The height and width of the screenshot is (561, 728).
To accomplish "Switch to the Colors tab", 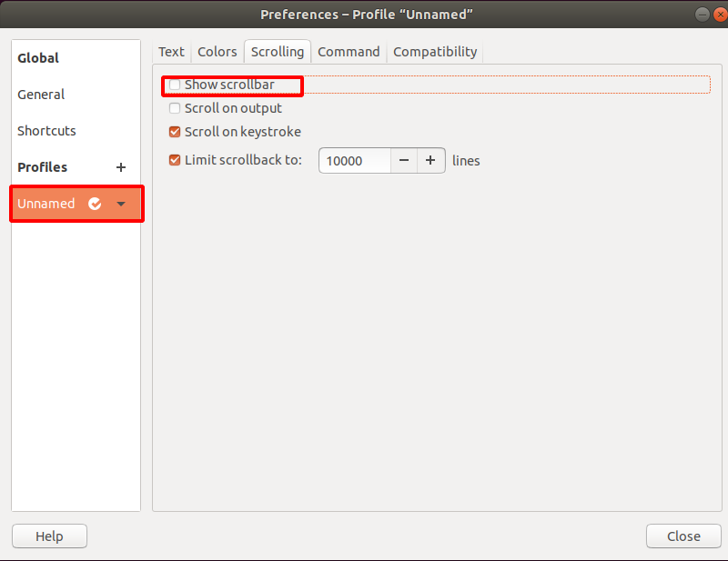I will pos(217,52).
